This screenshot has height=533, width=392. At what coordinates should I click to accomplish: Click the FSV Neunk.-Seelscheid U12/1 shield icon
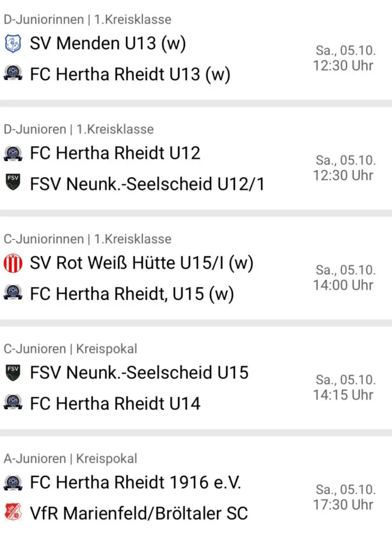(13, 182)
